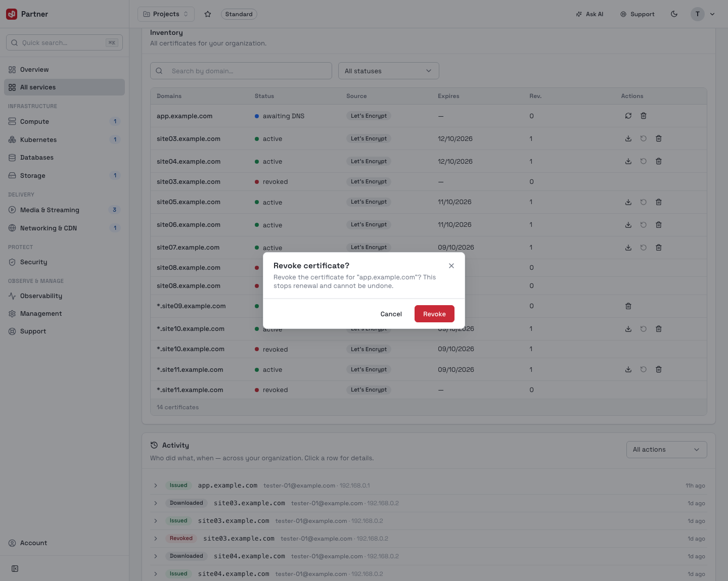Open the Projects selector
Screen dimensions: 728x581
coord(166,14)
